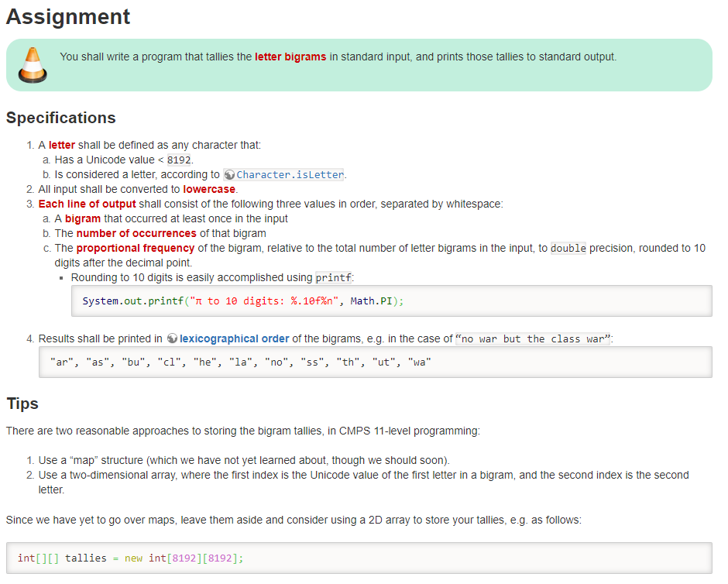Screen dimensions: 728x584
Task: Click the traffic cone icon in the green banner
Action: [x=31, y=65]
